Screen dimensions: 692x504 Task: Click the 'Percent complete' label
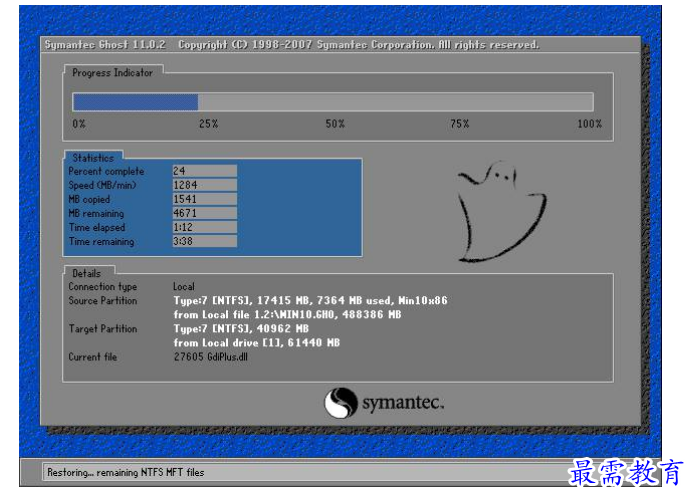tap(106, 171)
